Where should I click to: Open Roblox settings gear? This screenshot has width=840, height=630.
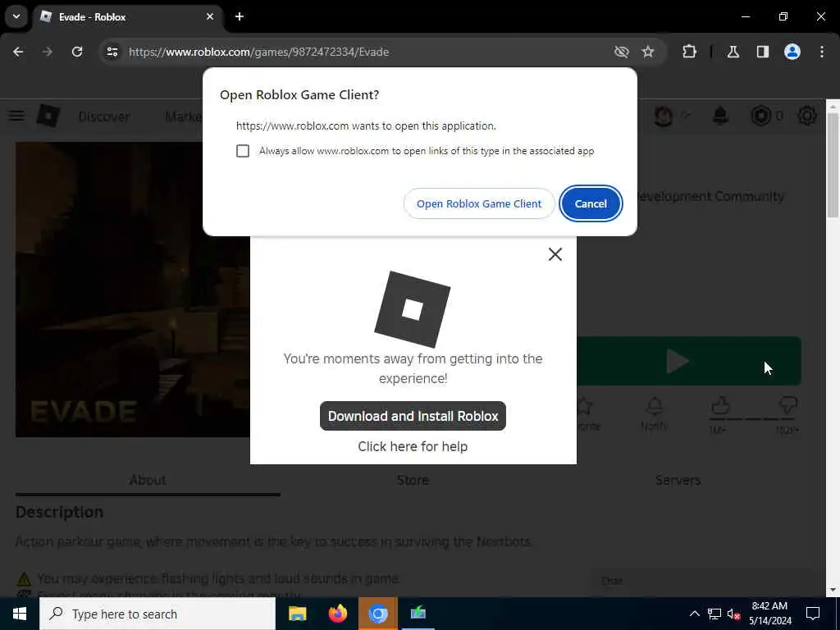(807, 116)
